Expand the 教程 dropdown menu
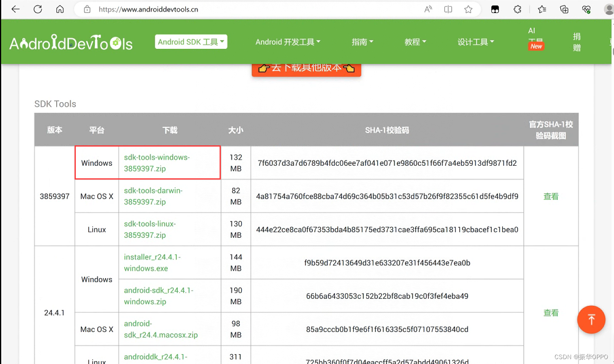Screen dimensions: 614x364 coord(415,42)
